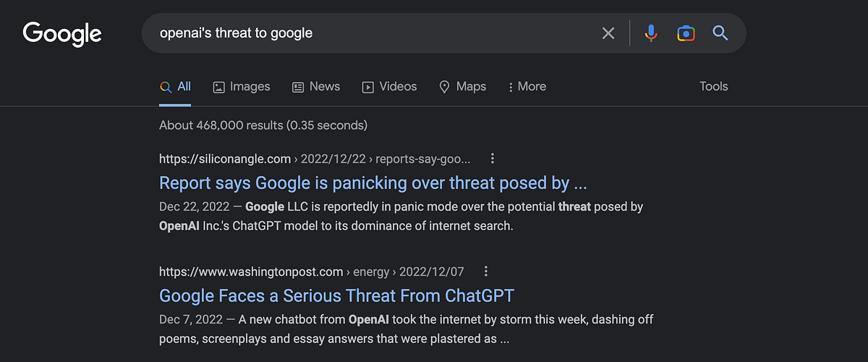The width and height of the screenshot is (868, 362).
Task: Switch to the News tab
Action: coord(316,87)
